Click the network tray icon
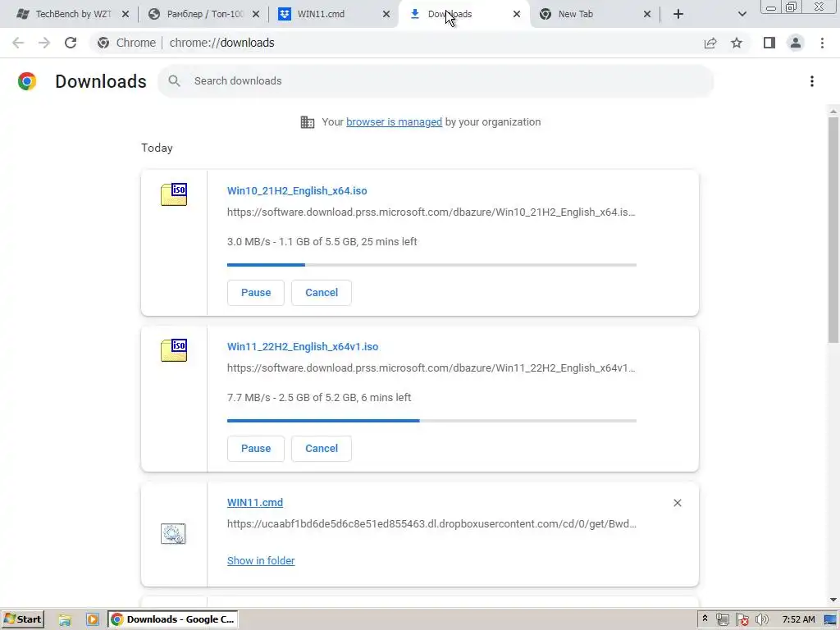 tap(723, 620)
